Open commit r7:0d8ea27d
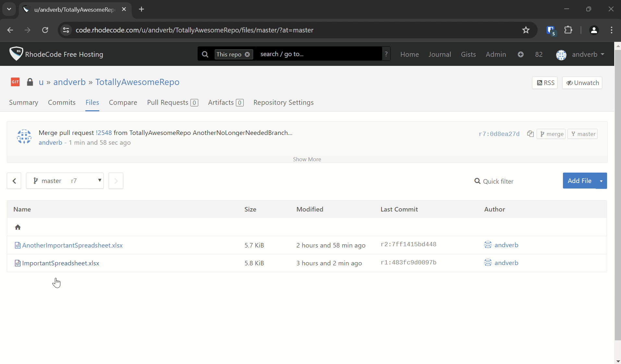This screenshot has height=364, width=621. (499, 134)
